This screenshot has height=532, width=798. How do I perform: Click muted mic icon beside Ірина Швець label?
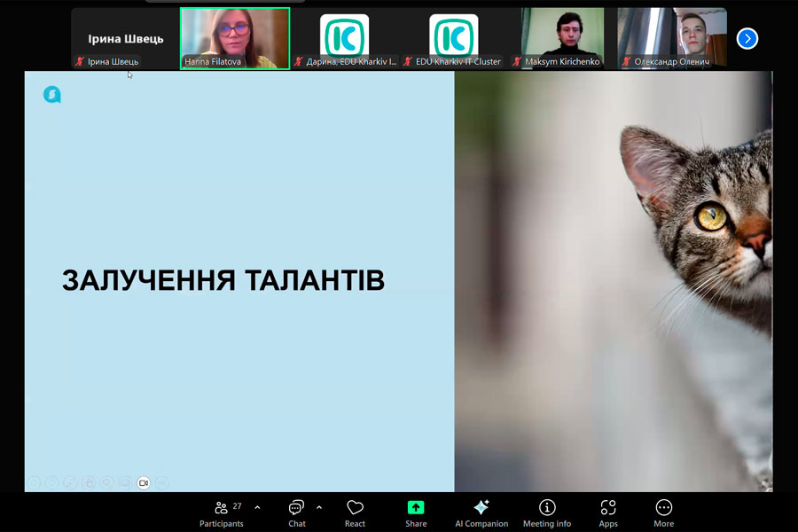pos(80,61)
